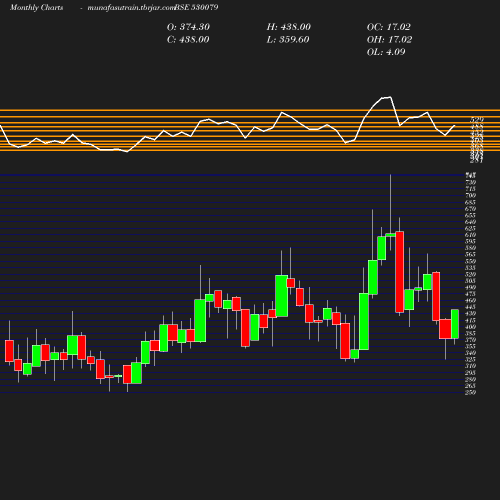Select the low price L: 359.60
This screenshot has height=500, width=500.
[x=288, y=39]
